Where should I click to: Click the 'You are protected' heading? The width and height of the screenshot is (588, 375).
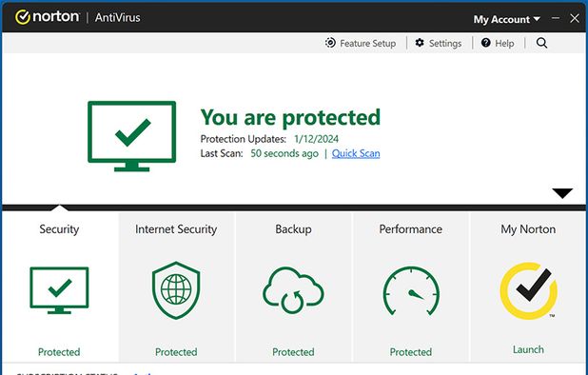290,117
